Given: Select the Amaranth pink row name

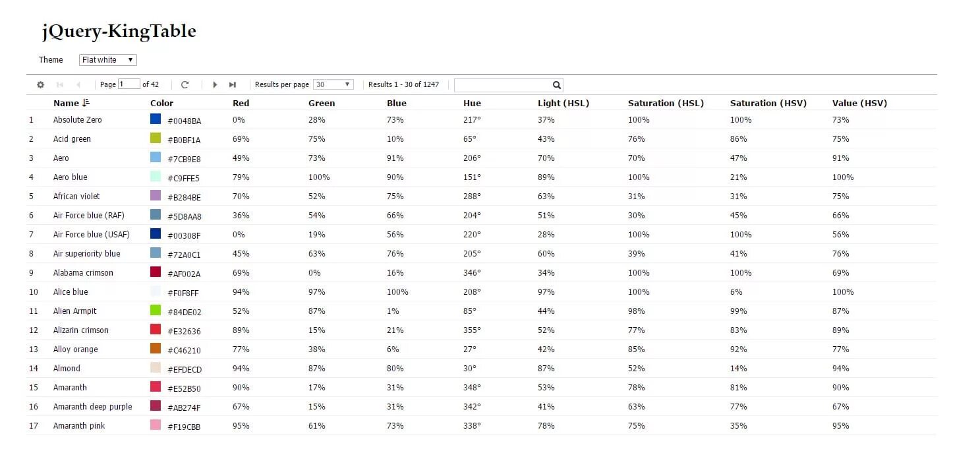Looking at the screenshot, I should tap(79, 426).
